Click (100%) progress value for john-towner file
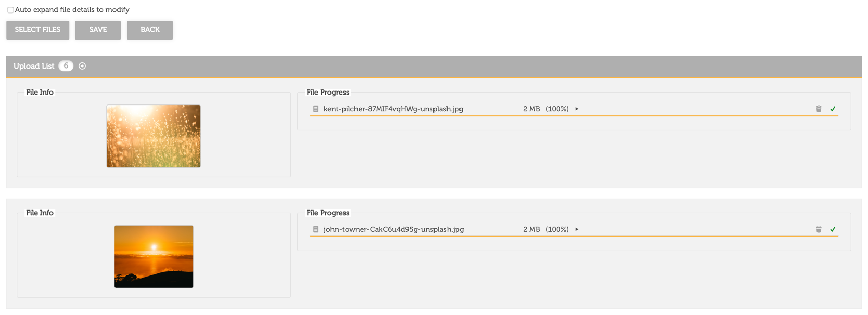Screen dimensions: 868x315 tap(557, 229)
